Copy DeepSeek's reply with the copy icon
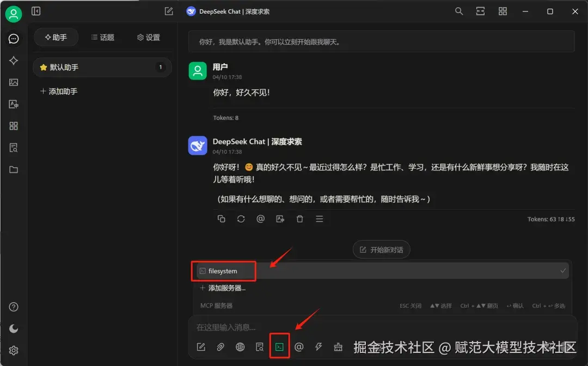 (222, 218)
